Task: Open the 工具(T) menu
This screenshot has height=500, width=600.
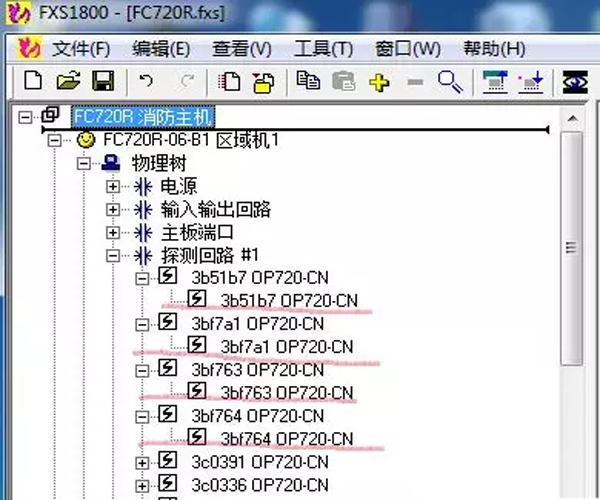Action: pyautogui.click(x=323, y=48)
